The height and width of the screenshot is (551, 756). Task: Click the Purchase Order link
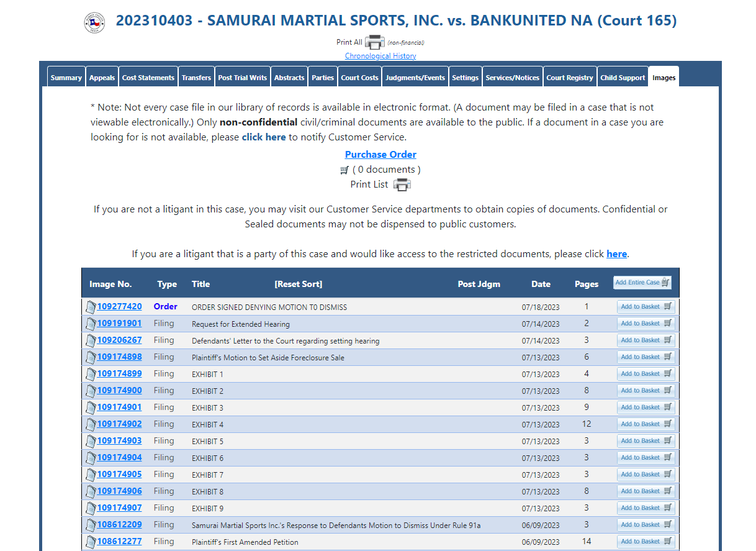click(x=380, y=155)
